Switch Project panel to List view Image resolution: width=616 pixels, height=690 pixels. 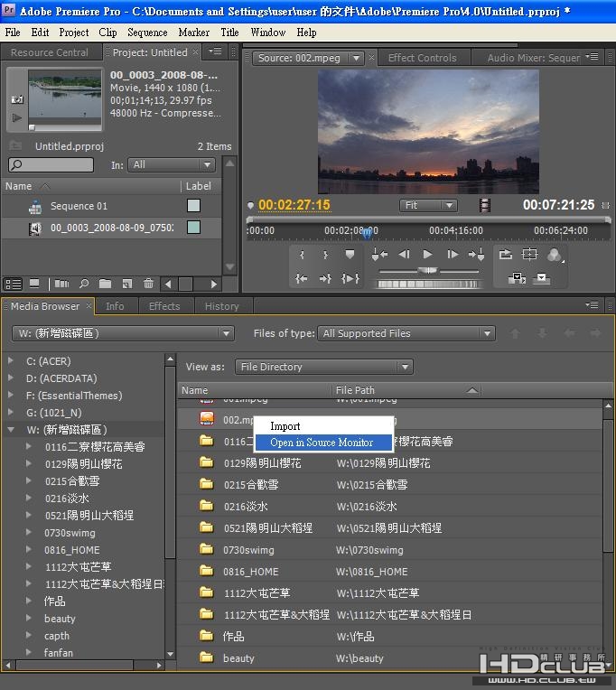[13, 284]
